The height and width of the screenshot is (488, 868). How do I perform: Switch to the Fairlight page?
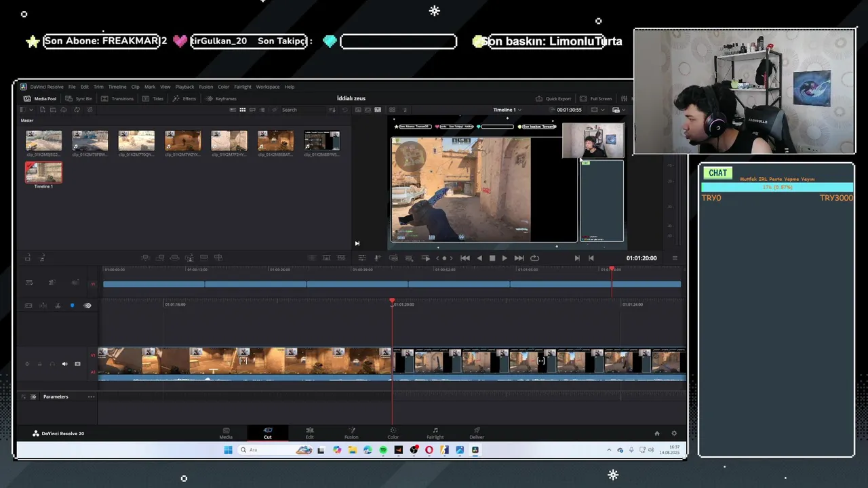click(x=435, y=433)
